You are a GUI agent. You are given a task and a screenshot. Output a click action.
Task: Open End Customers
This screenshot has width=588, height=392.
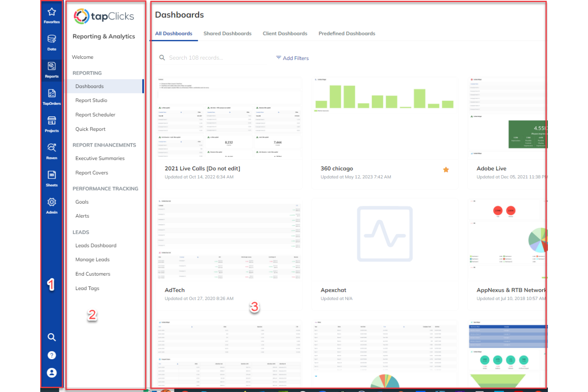[93, 274]
